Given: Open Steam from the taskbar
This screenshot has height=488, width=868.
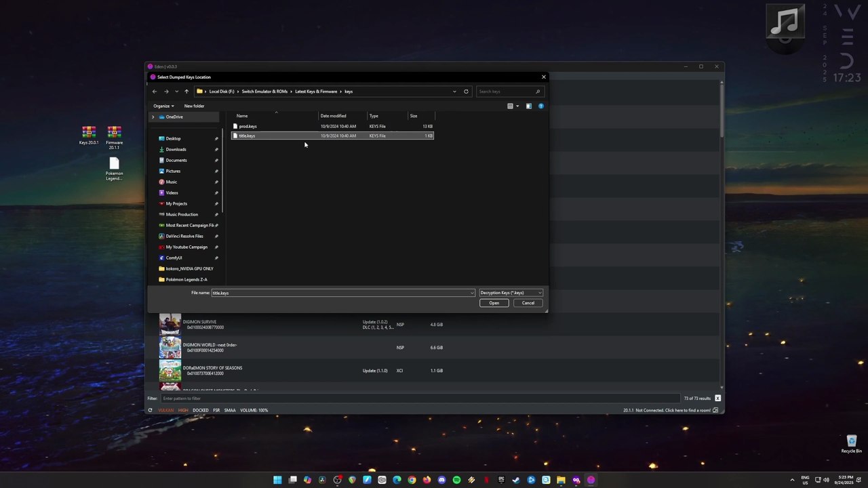Looking at the screenshot, I should coord(516,480).
